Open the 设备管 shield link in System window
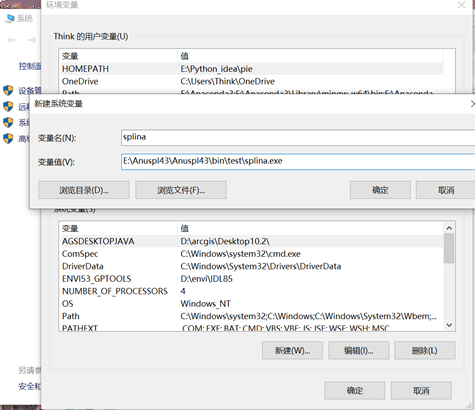Screen dimensions: 475x410 point(22,90)
